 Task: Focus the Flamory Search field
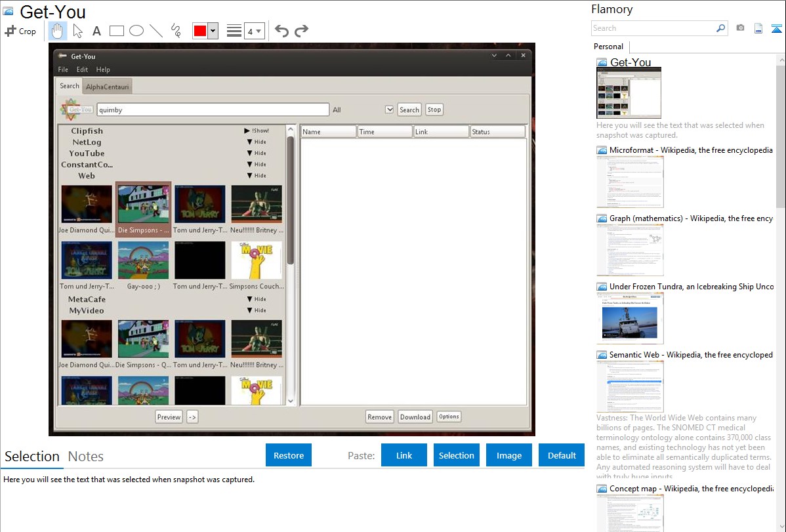(x=653, y=28)
